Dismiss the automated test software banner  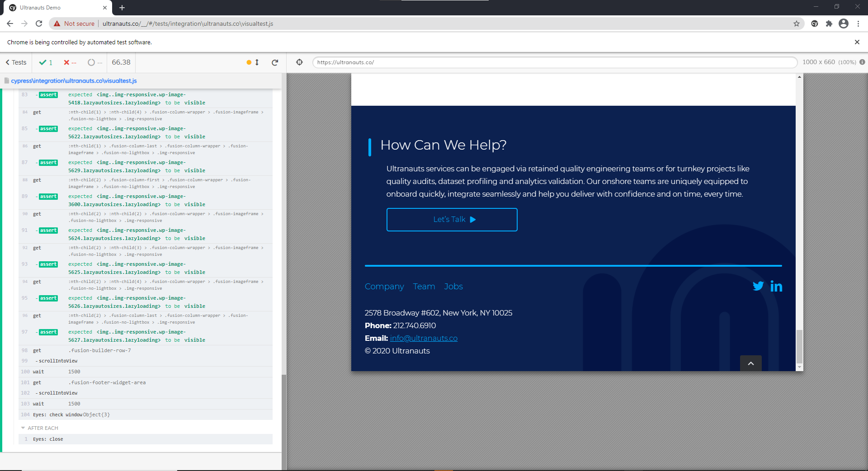[x=857, y=42]
